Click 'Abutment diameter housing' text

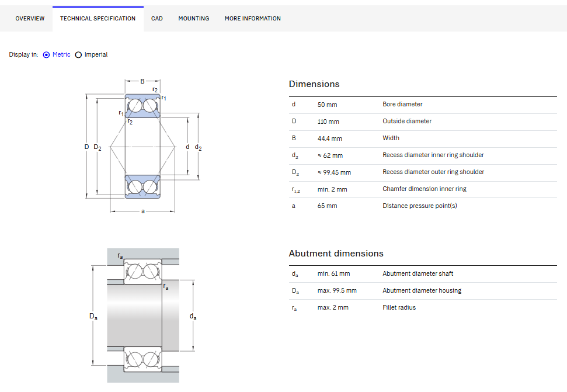[422, 291]
